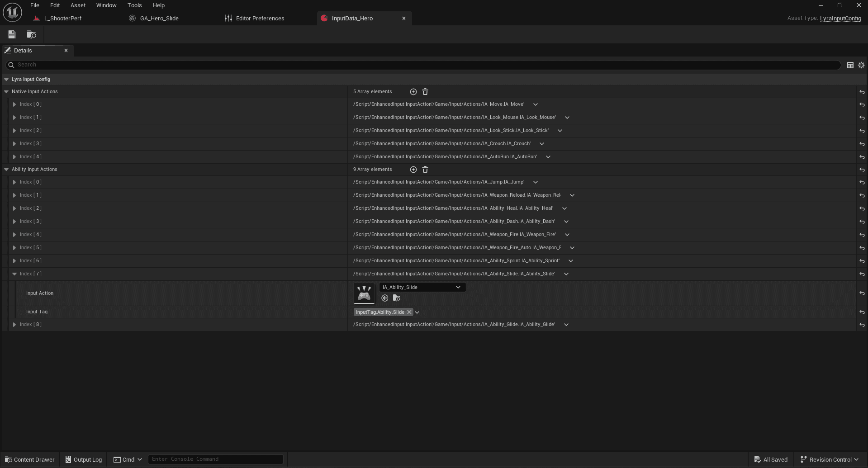This screenshot has height=468, width=868.
Task: Open property matrix table view icon
Action: 850,65
